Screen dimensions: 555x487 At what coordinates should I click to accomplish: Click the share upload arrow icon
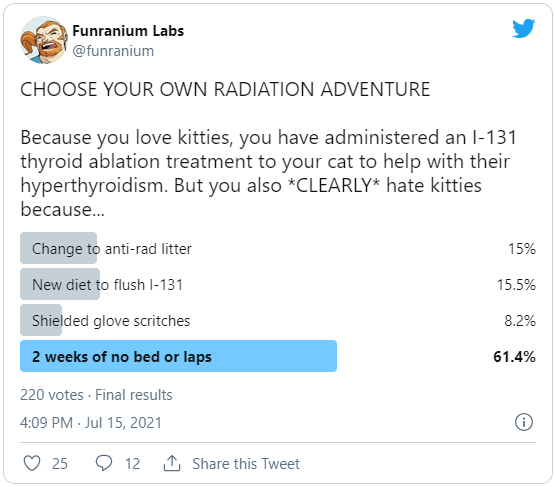tap(172, 463)
